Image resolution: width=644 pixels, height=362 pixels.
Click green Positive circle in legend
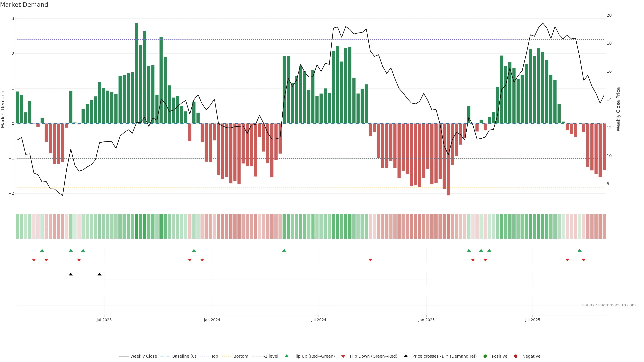485,356
